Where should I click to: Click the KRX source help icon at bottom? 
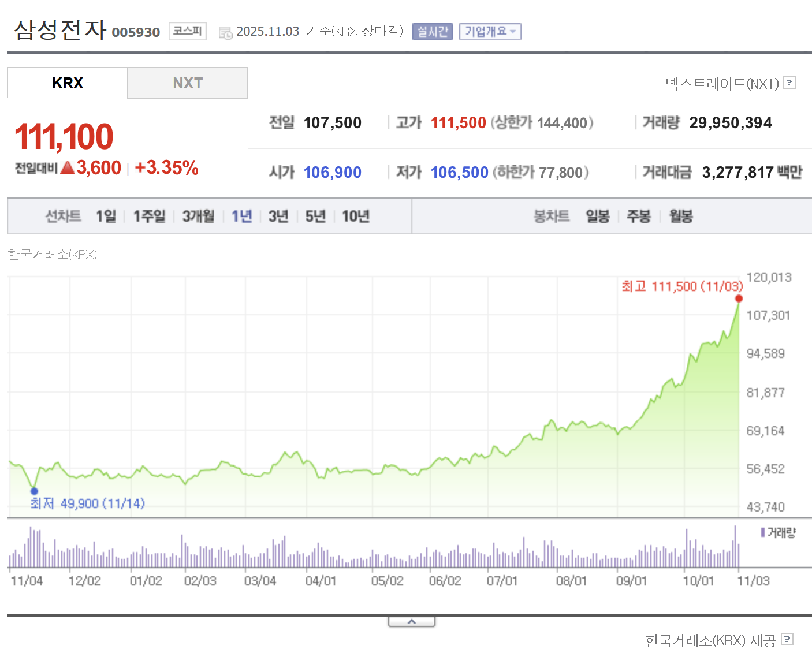pos(787,639)
